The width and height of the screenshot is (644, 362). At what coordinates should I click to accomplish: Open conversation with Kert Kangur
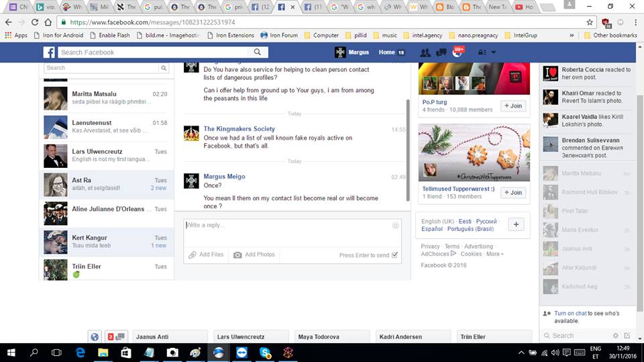107,242
